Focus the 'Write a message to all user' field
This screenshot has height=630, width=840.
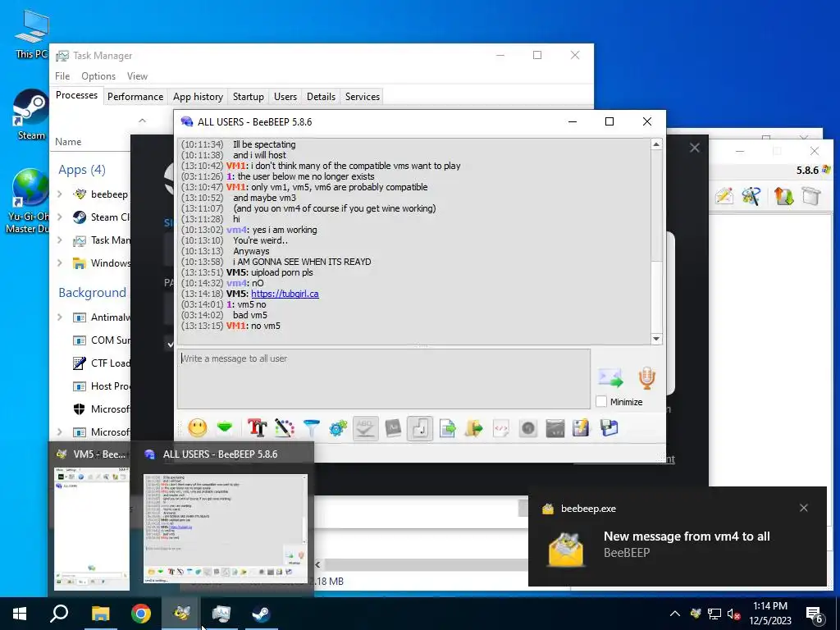(x=384, y=379)
